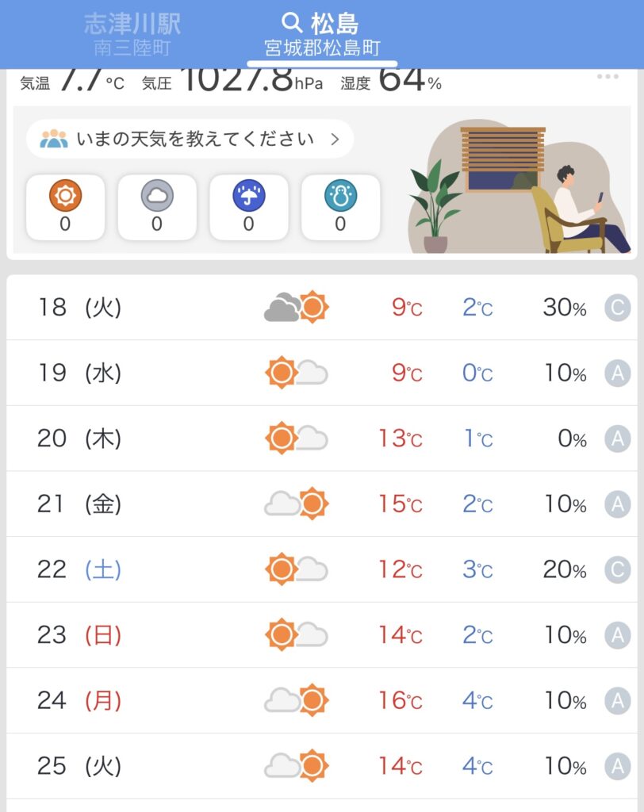Open the three-dot more options menu

pos(608,77)
